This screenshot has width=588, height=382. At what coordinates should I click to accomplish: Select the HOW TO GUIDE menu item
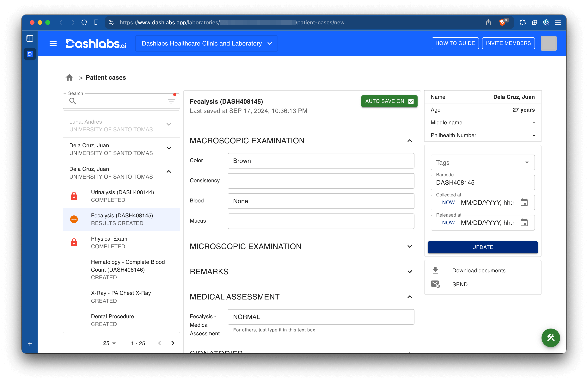(455, 43)
